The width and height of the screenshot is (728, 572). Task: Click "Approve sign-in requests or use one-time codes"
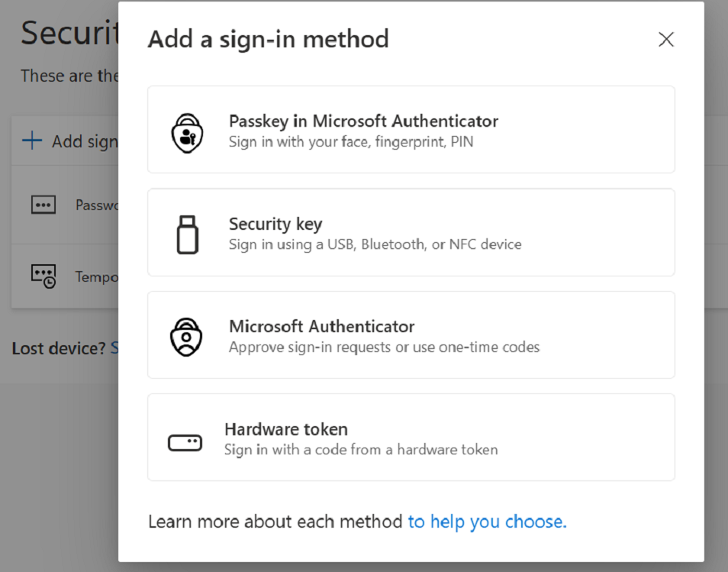point(384,347)
